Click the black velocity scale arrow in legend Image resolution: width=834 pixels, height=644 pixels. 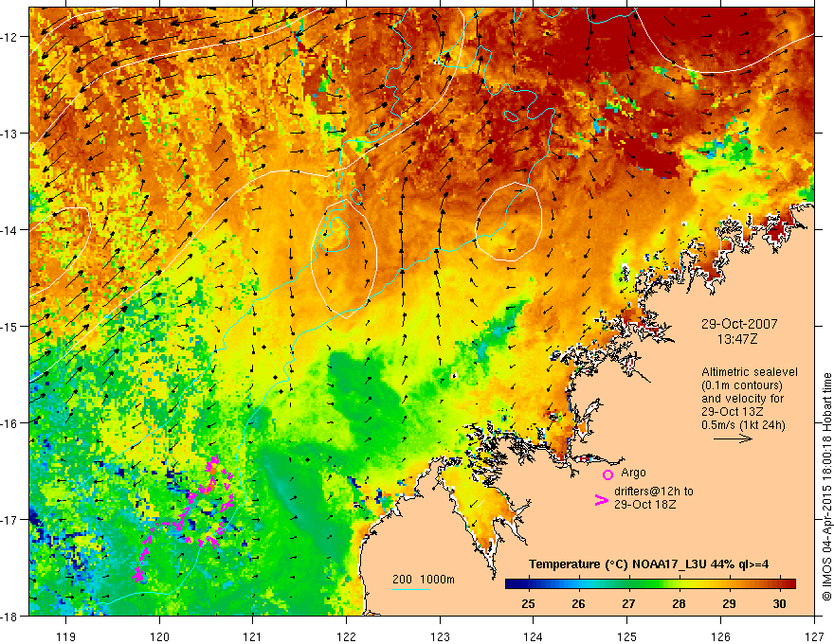pyautogui.click(x=733, y=438)
